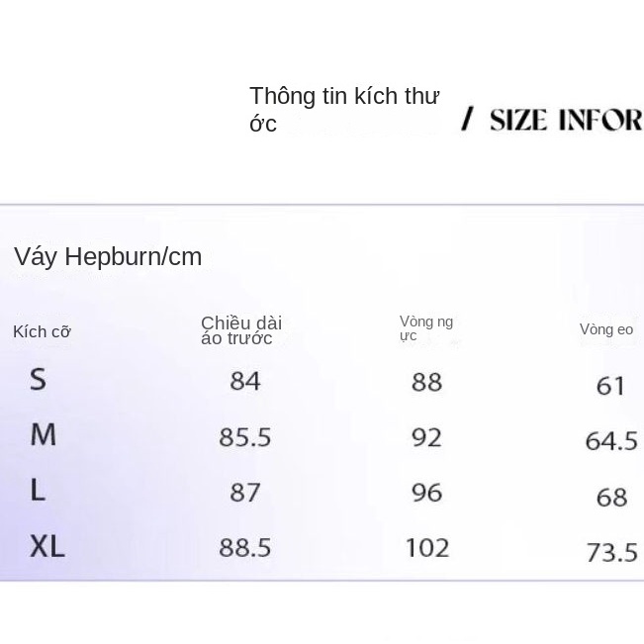Click the "SIZE INFOR" title text
This screenshot has width=644, height=644.
click(565, 120)
